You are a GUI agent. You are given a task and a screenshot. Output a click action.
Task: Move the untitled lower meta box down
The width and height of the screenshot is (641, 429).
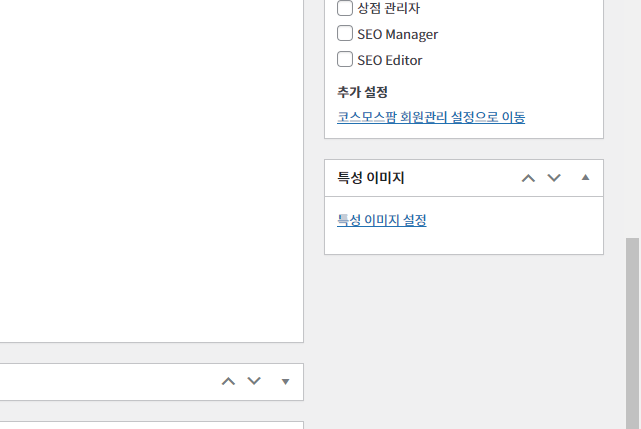pyautogui.click(x=254, y=382)
